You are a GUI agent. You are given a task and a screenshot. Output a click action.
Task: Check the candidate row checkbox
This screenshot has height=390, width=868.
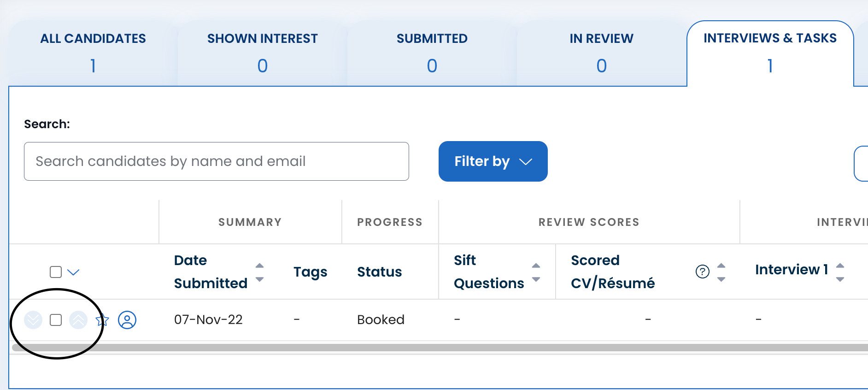coord(56,320)
